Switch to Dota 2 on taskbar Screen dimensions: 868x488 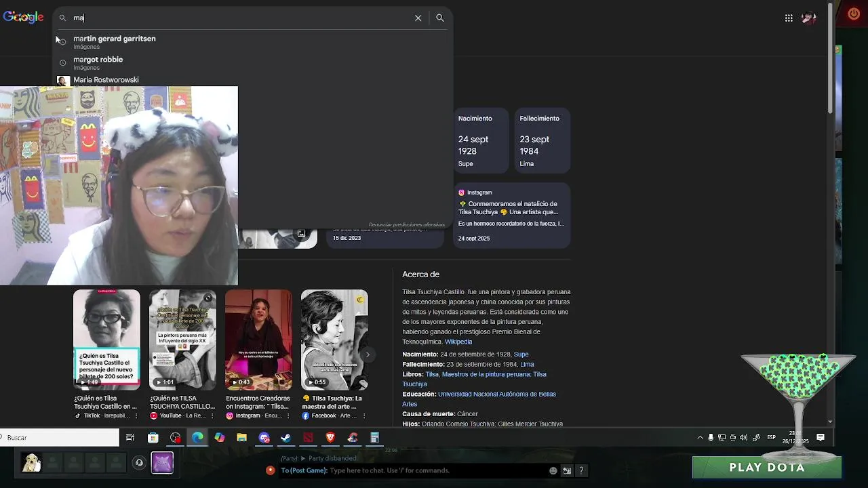(309, 438)
